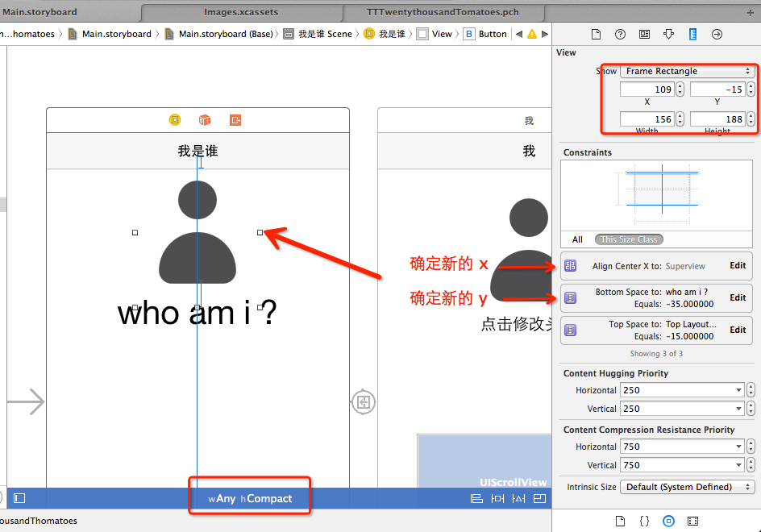Go to next issue arrow
The height and width of the screenshot is (532, 761).
(545, 34)
